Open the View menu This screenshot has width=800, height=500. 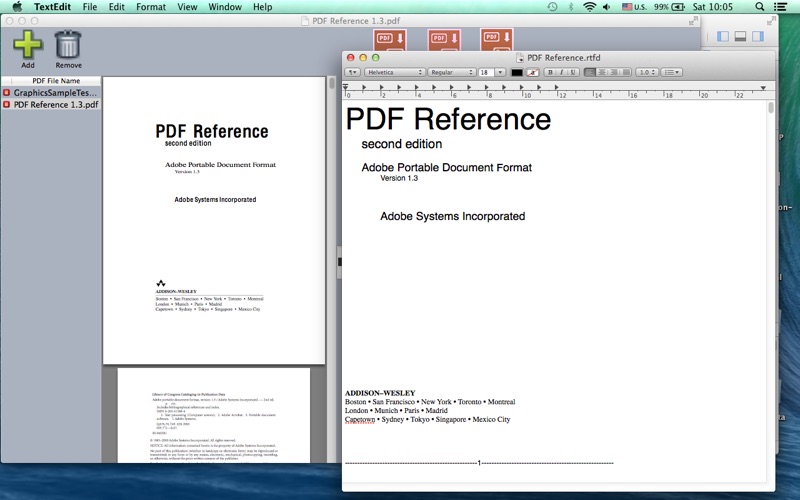[x=187, y=7]
